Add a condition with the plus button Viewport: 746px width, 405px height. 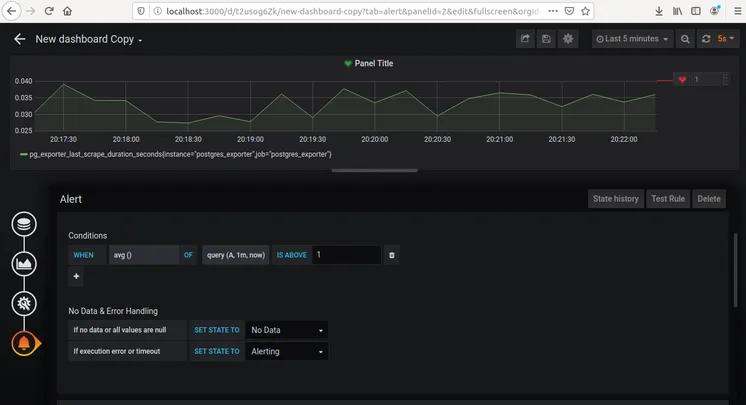click(x=76, y=277)
